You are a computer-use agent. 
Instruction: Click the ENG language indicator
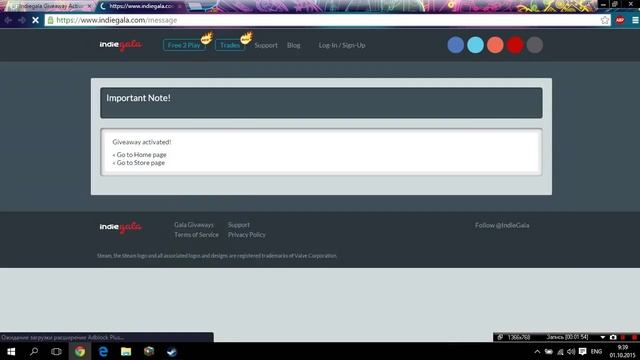[596, 351]
